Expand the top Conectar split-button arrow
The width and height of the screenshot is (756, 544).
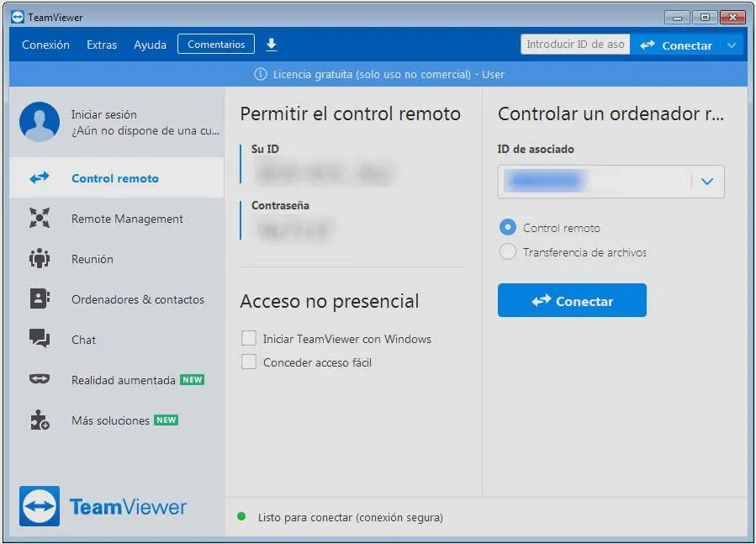coord(732,45)
